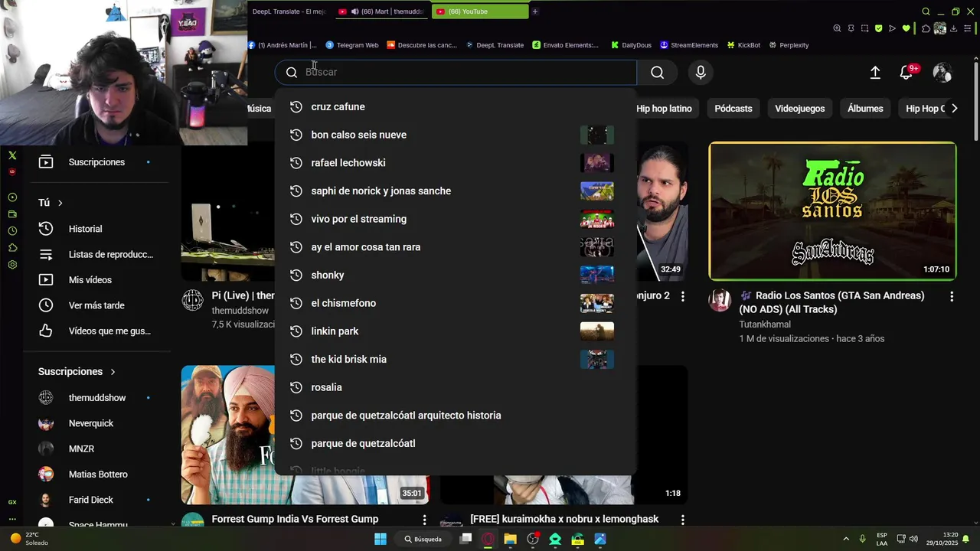The height and width of the screenshot is (551, 980).
Task: Open the Windows Start button
Action: click(381, 539)
